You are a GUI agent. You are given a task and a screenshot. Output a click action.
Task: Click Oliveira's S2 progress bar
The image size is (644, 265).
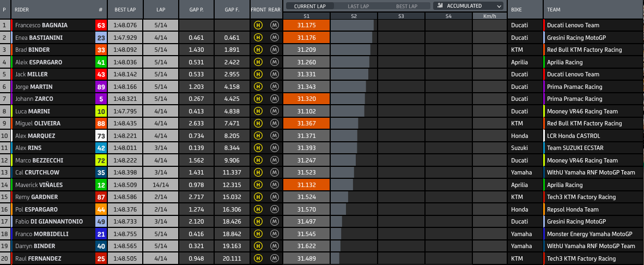[x=344, y=123]
